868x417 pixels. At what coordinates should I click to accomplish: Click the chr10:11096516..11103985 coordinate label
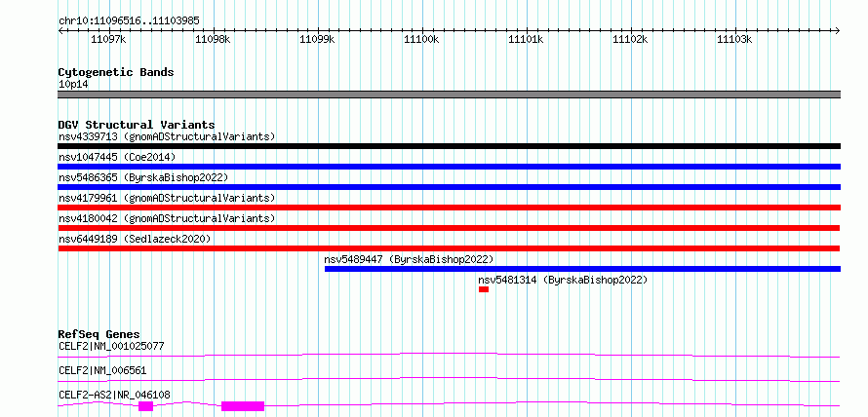(x=129, y=21)
